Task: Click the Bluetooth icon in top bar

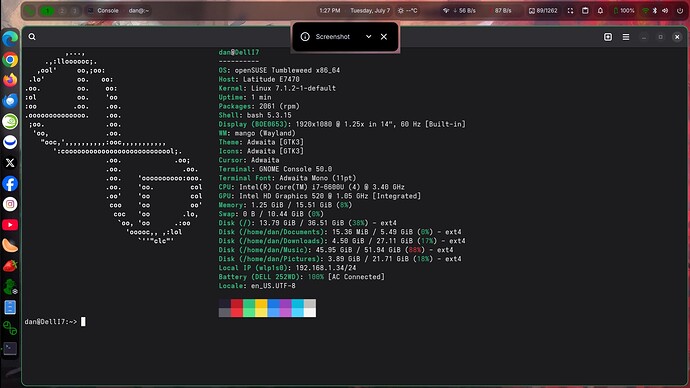Action: (655, 11)
